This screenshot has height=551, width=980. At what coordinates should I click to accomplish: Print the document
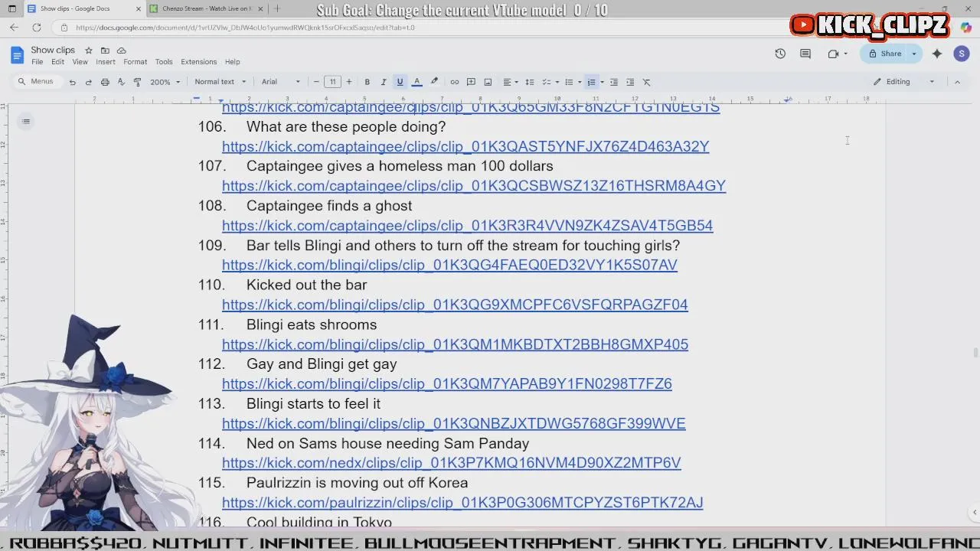pos(105,82)
